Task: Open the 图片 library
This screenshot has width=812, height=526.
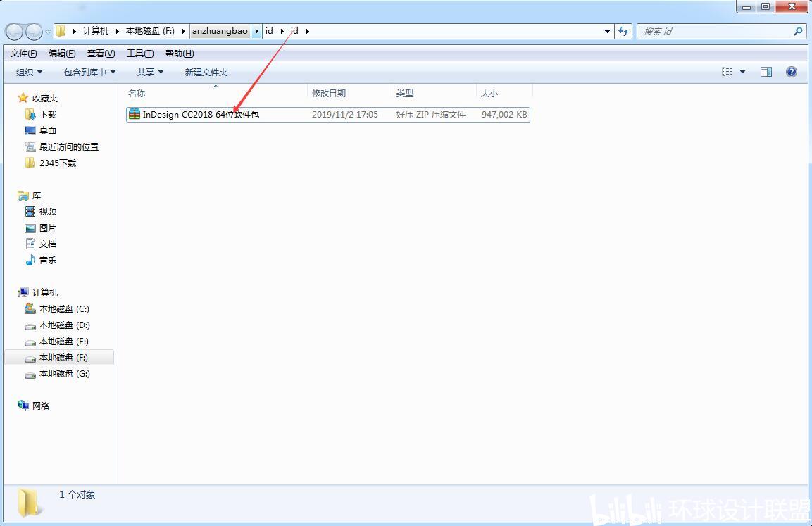Action: 48,228
